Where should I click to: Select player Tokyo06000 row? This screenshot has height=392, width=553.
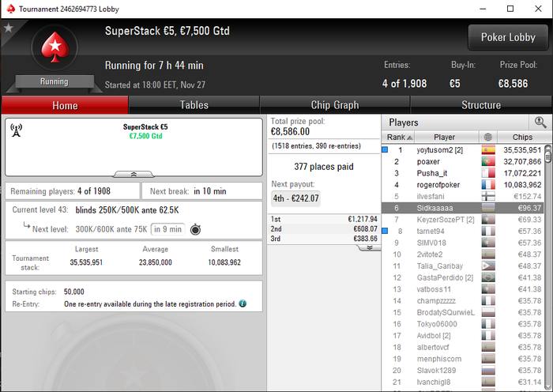[463, 324]
